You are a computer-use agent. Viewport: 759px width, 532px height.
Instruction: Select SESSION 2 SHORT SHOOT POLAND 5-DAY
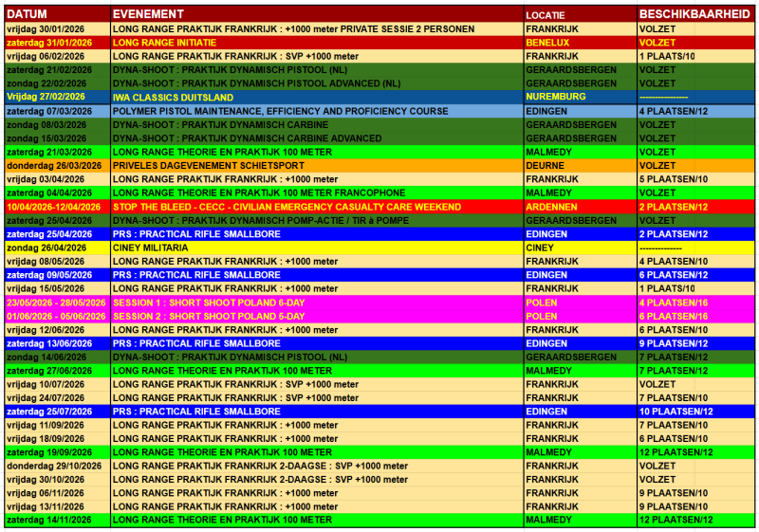click(x=317, y=317)
